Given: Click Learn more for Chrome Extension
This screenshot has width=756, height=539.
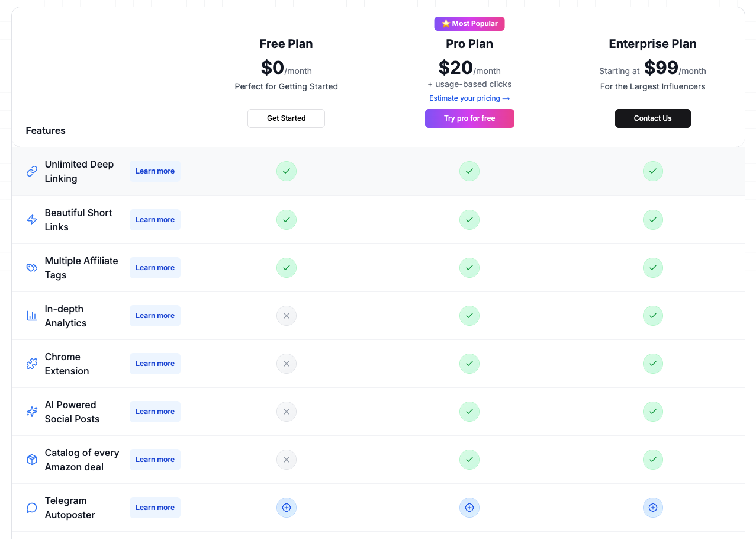Looking at the screenshot, I should coord(155,364).
